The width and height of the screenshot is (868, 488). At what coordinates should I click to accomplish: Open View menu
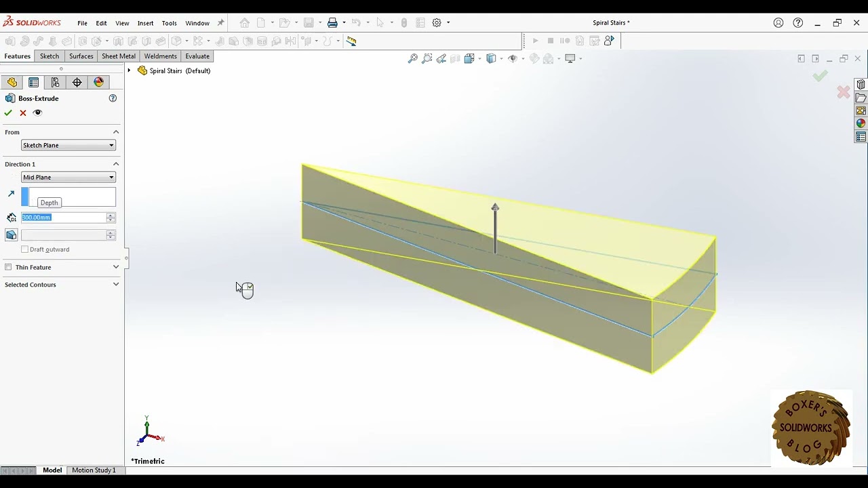[x=122, y=23]
